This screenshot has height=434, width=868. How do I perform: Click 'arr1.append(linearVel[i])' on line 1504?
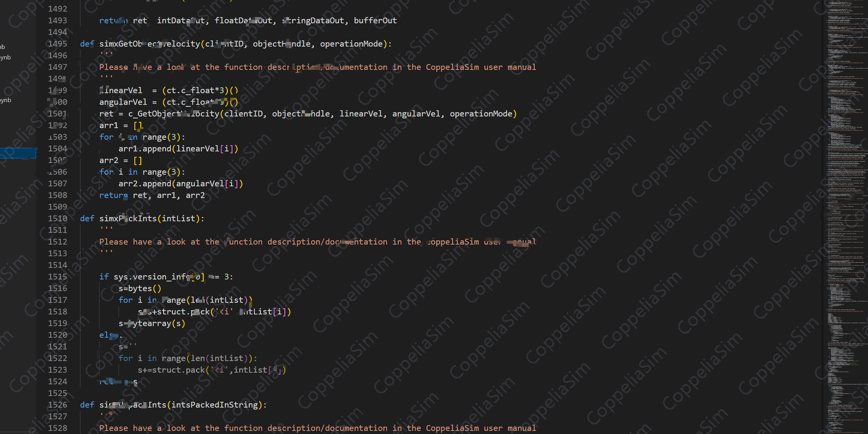coord(178,149)
